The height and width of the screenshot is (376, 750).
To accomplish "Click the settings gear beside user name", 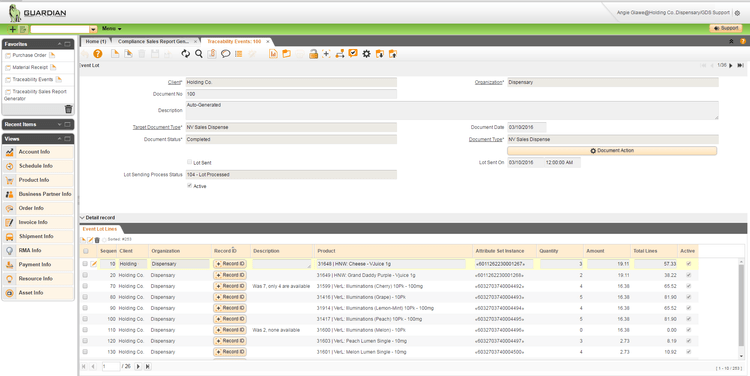I will [737, 13].
